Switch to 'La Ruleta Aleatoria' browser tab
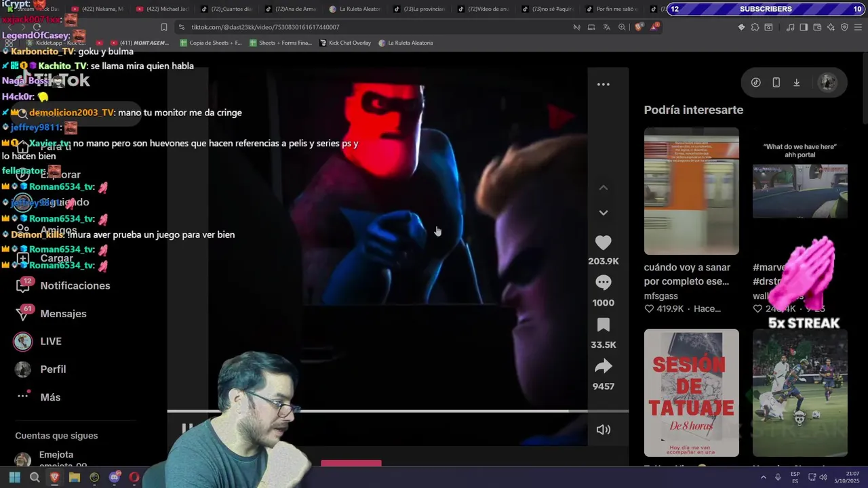This screenshot has height=488, width=868. tap(354, 9)
